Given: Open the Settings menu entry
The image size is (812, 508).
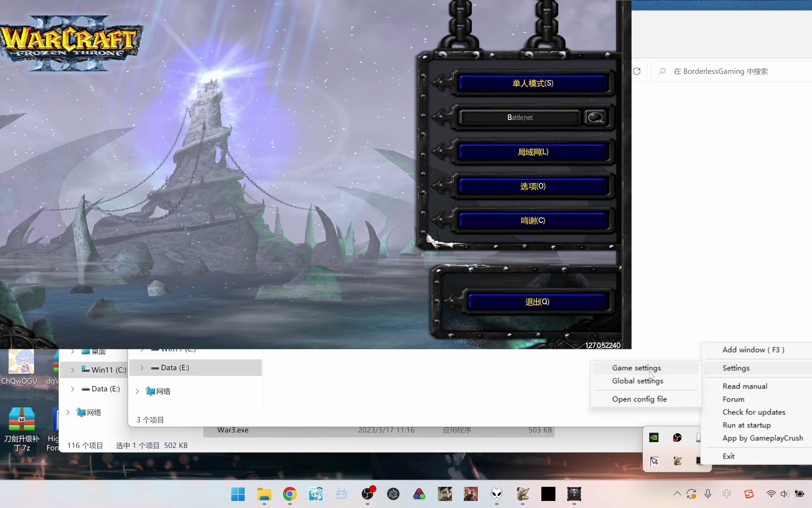Looking at the screenshot, I should (757, 368).
